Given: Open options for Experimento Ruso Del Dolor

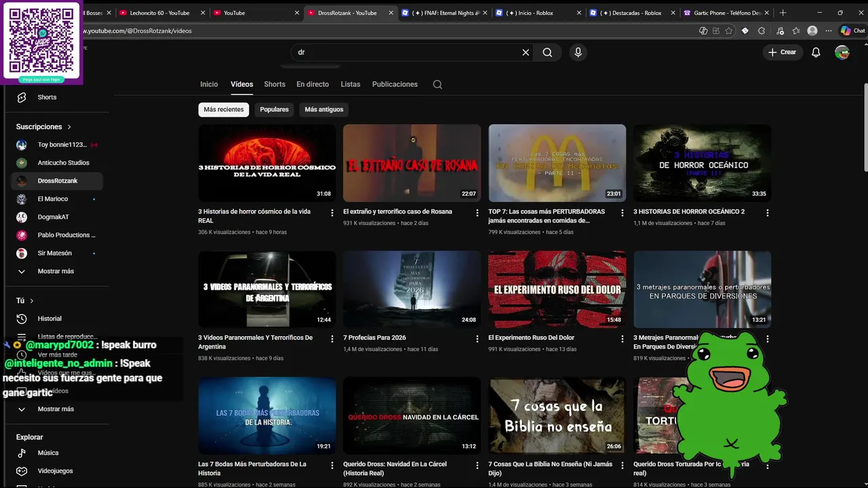Looking at the screenshot, I should point(622,339).
